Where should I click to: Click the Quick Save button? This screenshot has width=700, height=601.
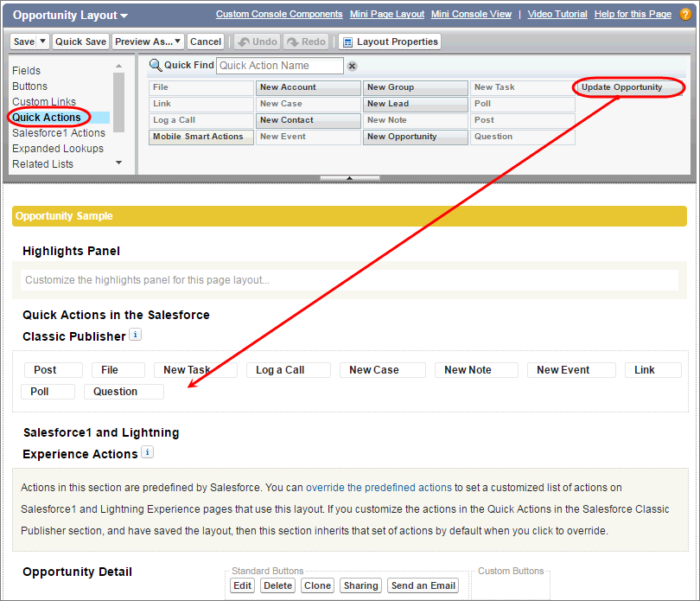point(80,42)
